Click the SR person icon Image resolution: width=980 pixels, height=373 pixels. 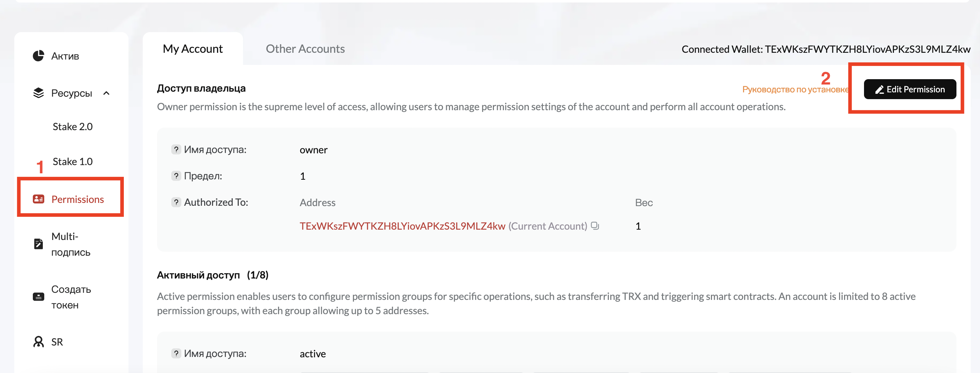click(x=39, y=342)
